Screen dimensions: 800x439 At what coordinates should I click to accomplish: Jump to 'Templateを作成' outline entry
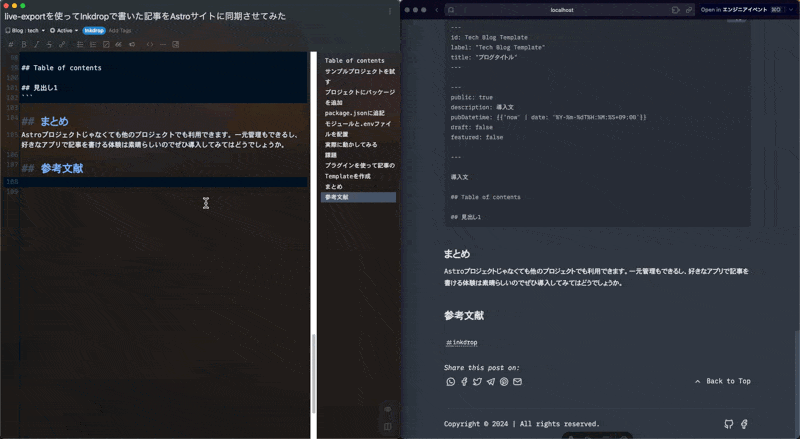pyautogui.click(x=347, y=176)
